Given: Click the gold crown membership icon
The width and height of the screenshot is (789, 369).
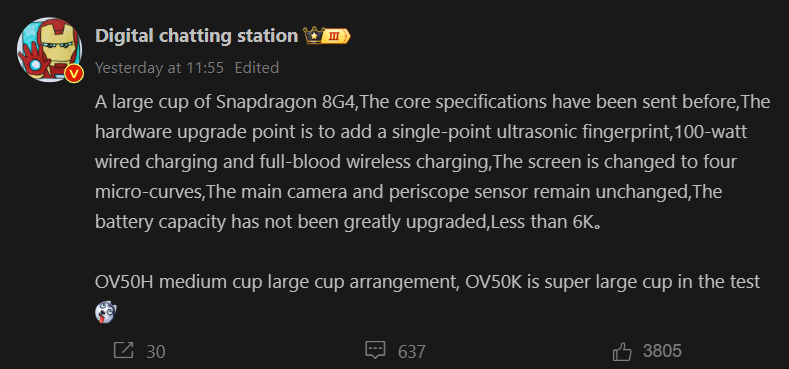Looking at the screenshot, I should click(312, 36).
